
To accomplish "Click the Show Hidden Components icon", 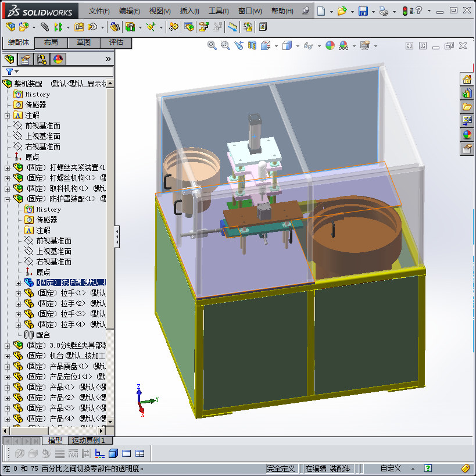I will click(115, 27).
